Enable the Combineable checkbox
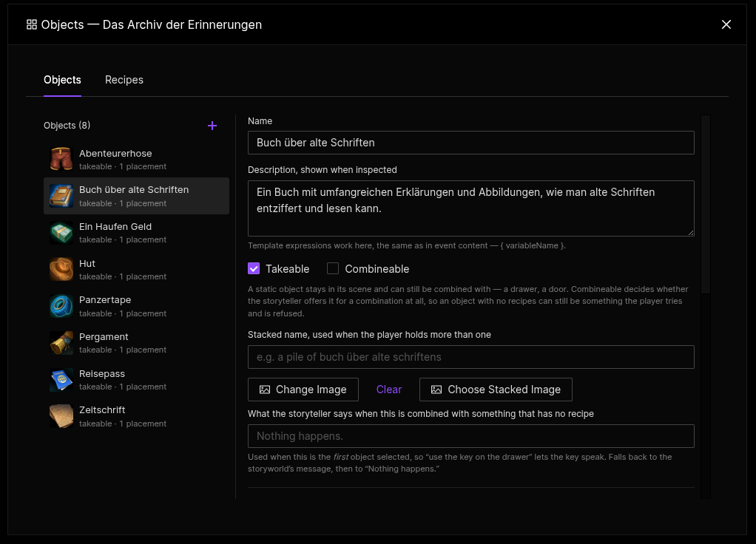 [x=333, y=268]
